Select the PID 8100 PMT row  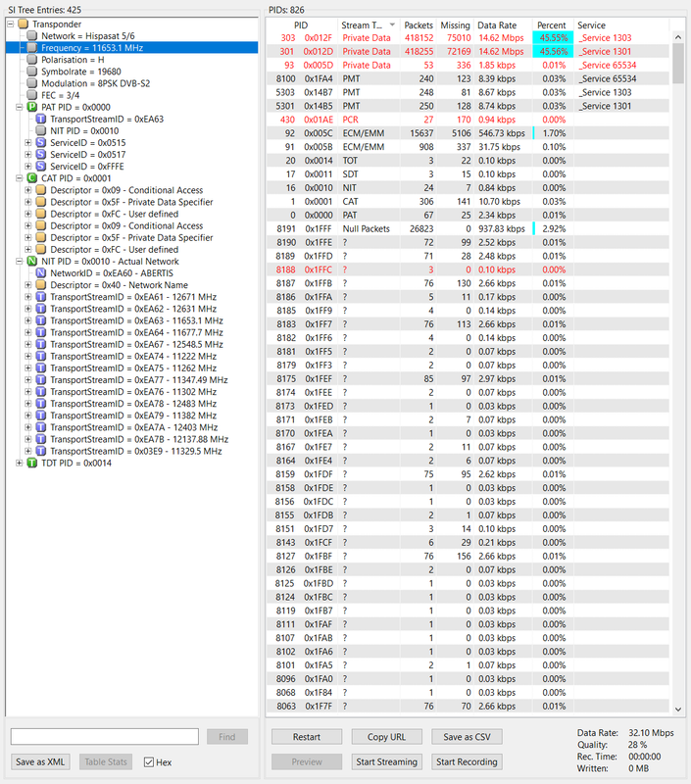(468, 78)
